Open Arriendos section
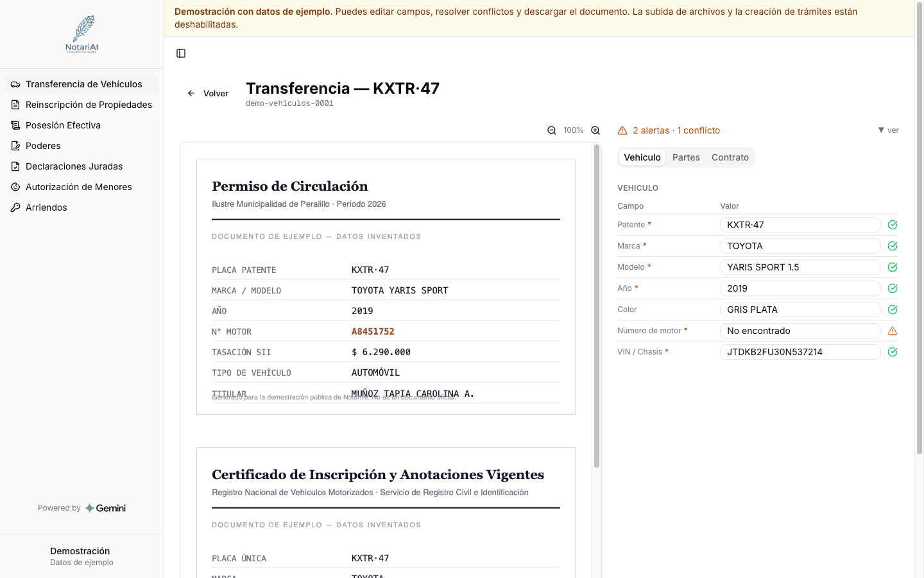This screenshot has width=924, height=578. click(81, 207)
